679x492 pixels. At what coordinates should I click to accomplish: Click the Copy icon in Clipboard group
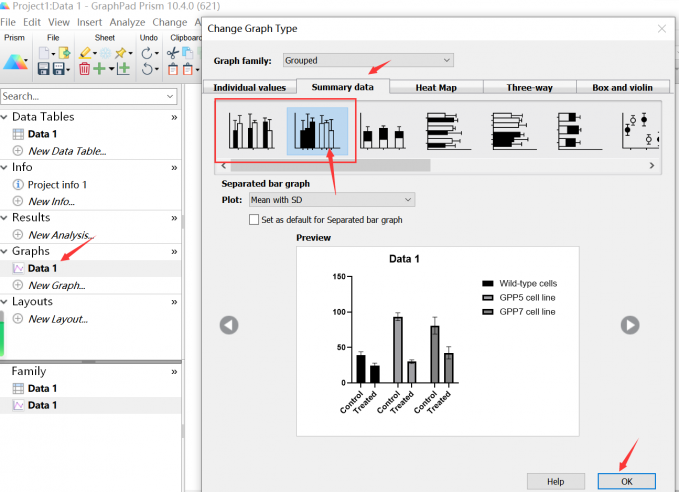(x=188, y=53)
